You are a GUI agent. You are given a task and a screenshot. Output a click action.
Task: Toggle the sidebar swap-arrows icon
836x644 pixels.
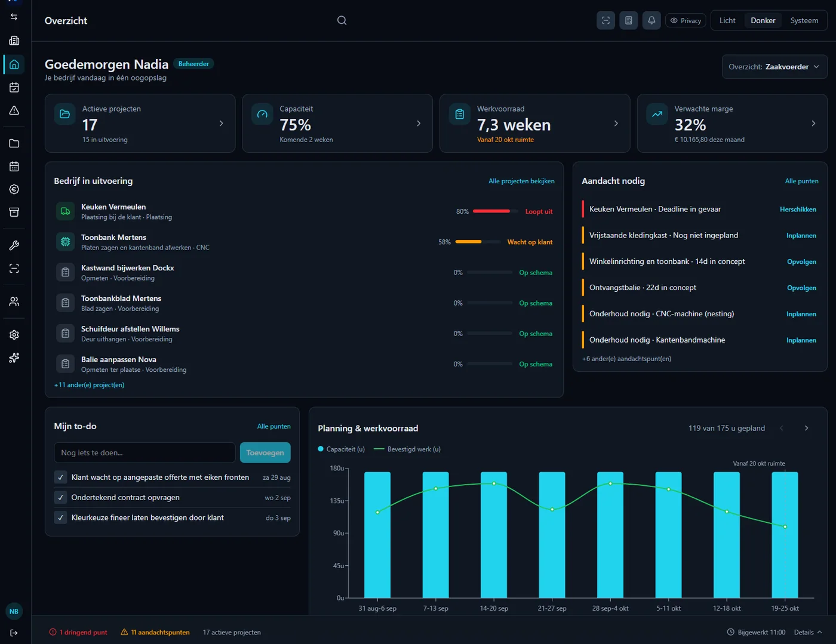tap(14, 17)
